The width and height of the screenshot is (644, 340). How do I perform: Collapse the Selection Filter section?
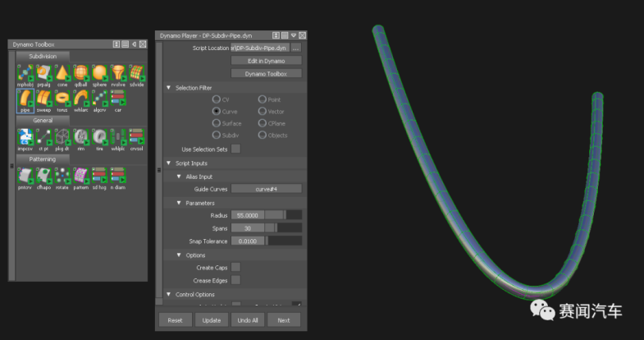tap(168, 87)
